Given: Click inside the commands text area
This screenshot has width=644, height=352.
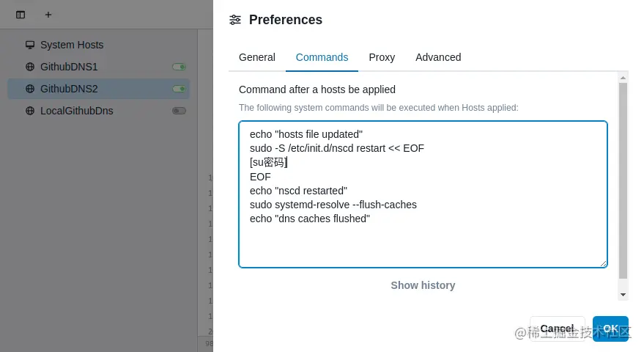Looking at the screenshot, I should [423, 242].
